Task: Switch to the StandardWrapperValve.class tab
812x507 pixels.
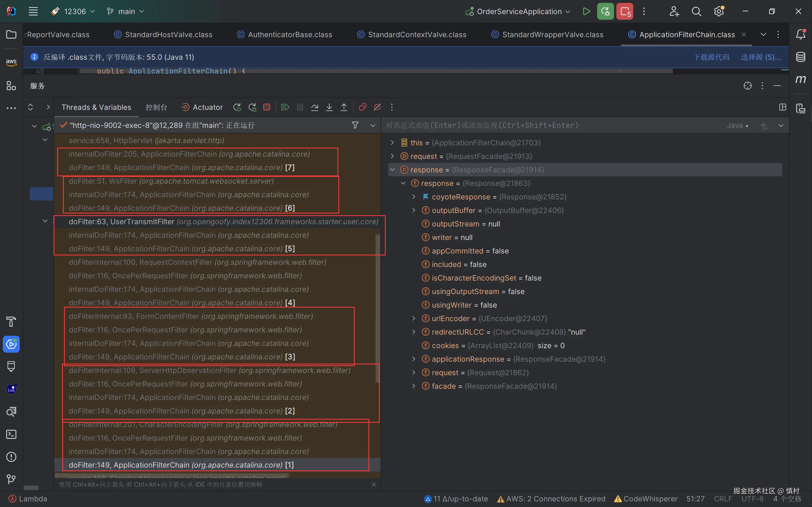Action: (552, 35)
